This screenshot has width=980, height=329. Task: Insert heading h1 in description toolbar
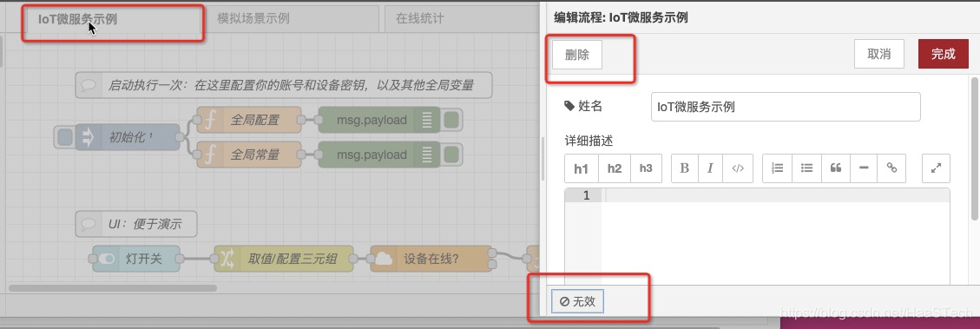click(x=582, y=168)
